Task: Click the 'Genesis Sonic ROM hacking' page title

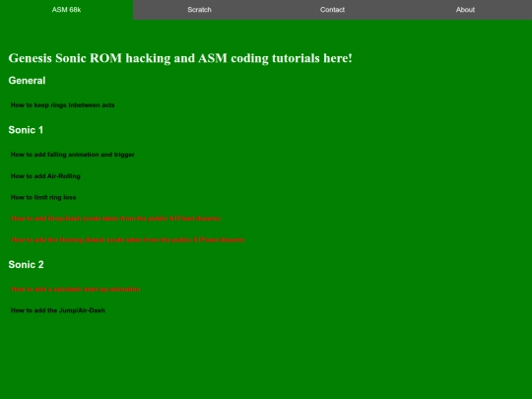Action: pos(180,58)
